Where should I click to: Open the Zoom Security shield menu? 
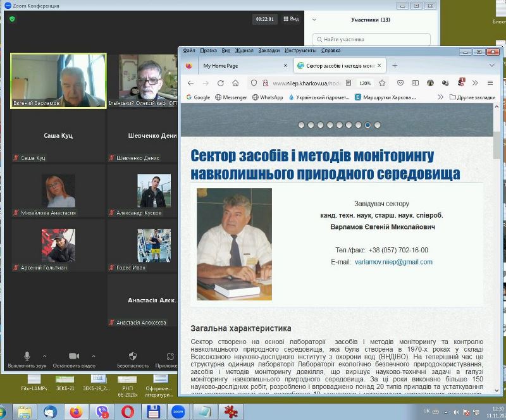click(x=132, y=357)
